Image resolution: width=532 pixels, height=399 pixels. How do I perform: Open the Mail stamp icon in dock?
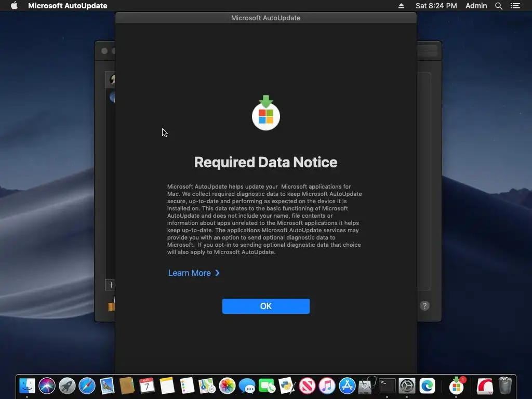click(x=107, y=386)
